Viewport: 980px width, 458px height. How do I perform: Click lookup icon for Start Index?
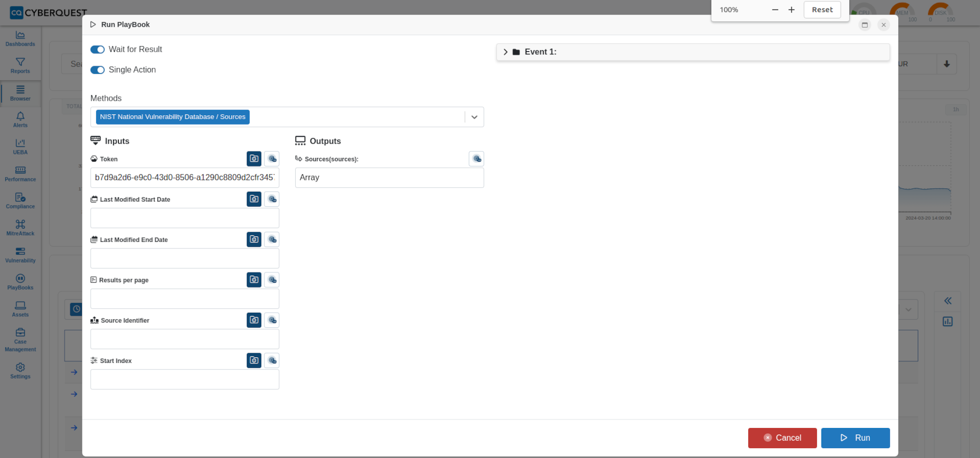(272, 360)
